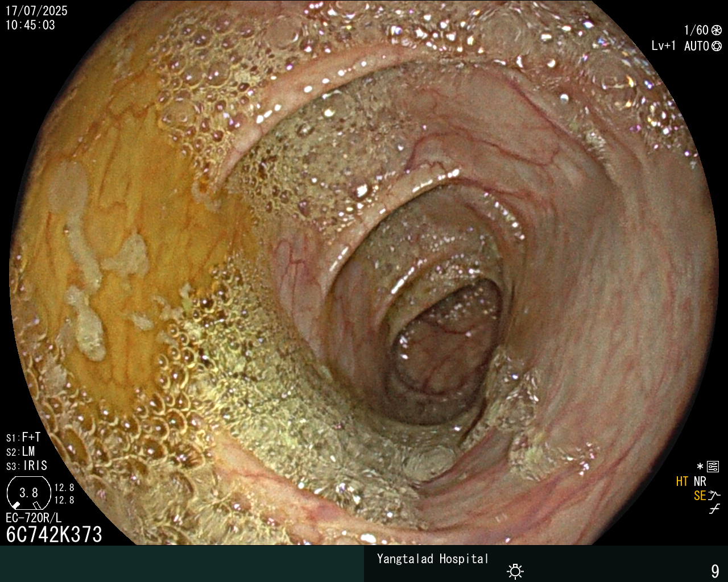Click the upper 12.8 diameter value
The image size is (728, 582).
[64, 488]
